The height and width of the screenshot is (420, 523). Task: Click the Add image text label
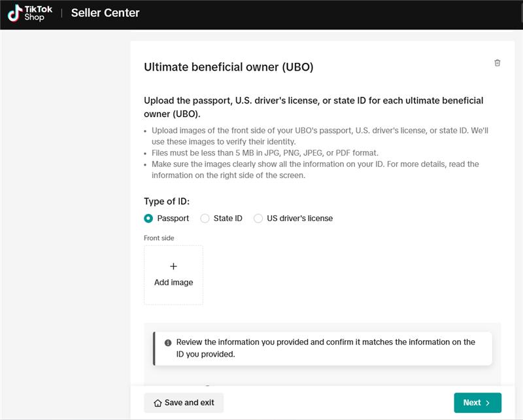tap(173, 283)
